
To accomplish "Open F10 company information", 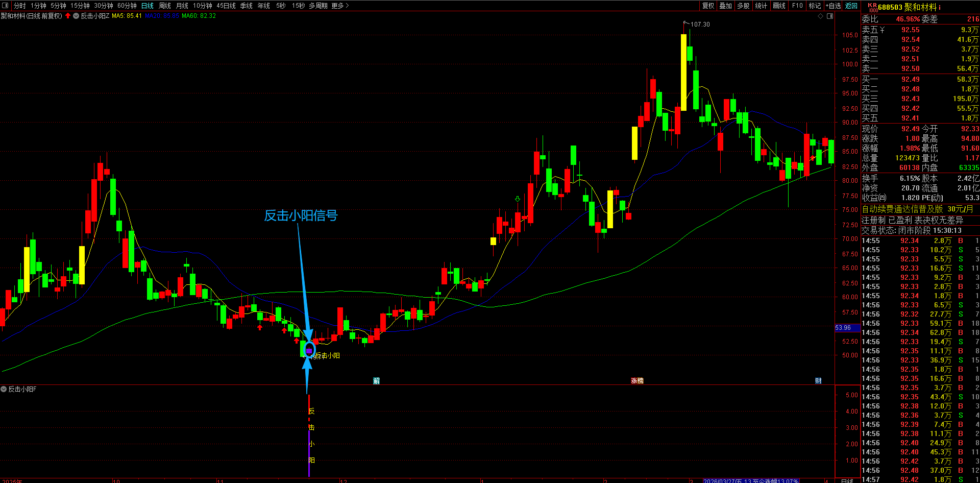I will [797, 6].
